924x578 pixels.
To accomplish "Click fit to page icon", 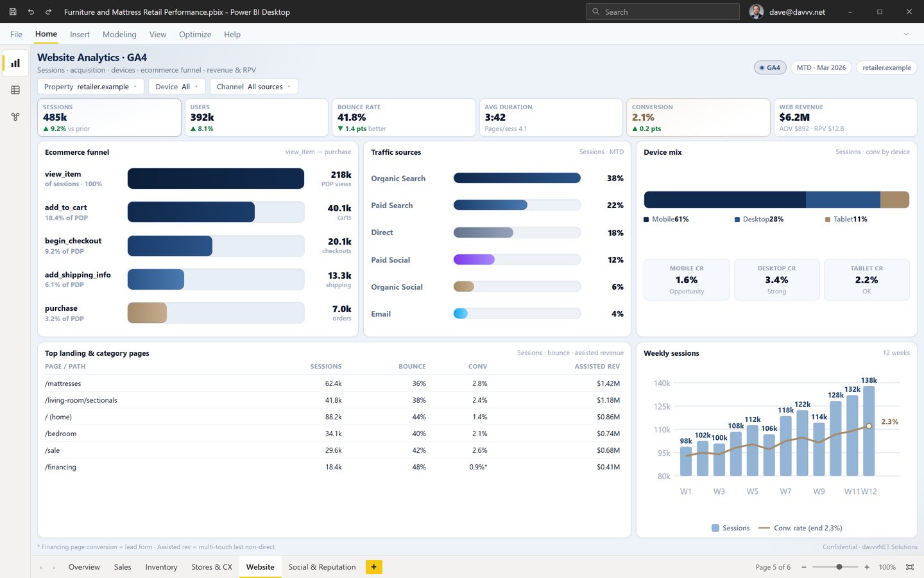I will [x=910, y=567].
